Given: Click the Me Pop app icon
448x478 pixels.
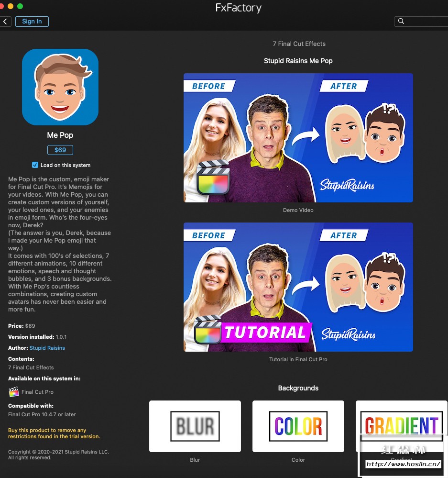Looking at the screenshot, I should [x=60, y=87].
